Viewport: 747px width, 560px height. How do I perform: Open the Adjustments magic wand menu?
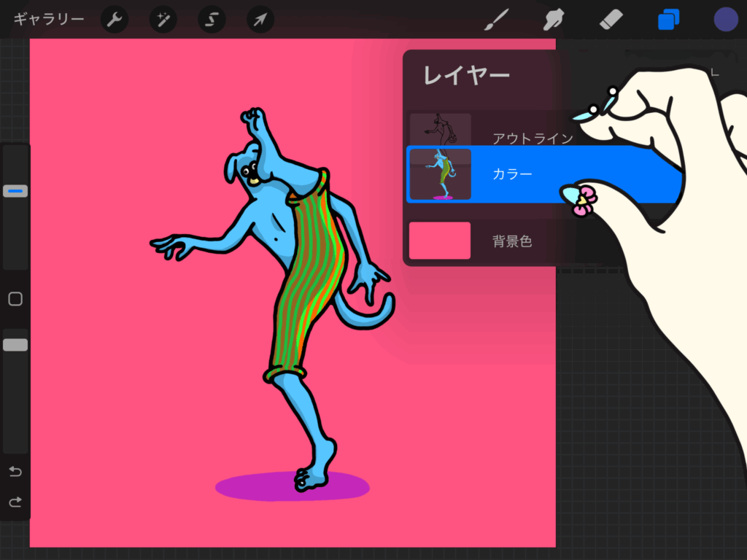click(x=163, y=20)
